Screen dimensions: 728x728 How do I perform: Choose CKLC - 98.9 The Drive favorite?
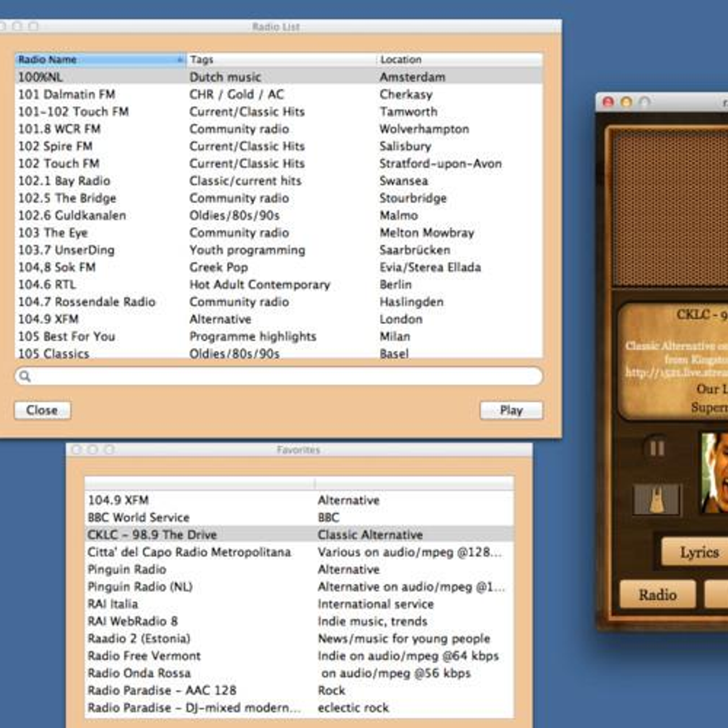coord(299,534)
